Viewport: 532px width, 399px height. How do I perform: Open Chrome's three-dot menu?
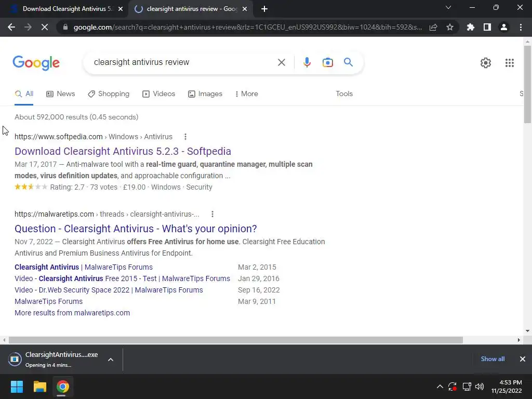[x=521, y=27]
